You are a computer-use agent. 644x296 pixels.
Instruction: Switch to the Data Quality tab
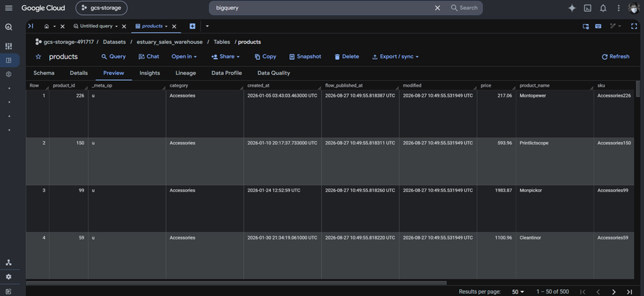click(x=274, y=73)
